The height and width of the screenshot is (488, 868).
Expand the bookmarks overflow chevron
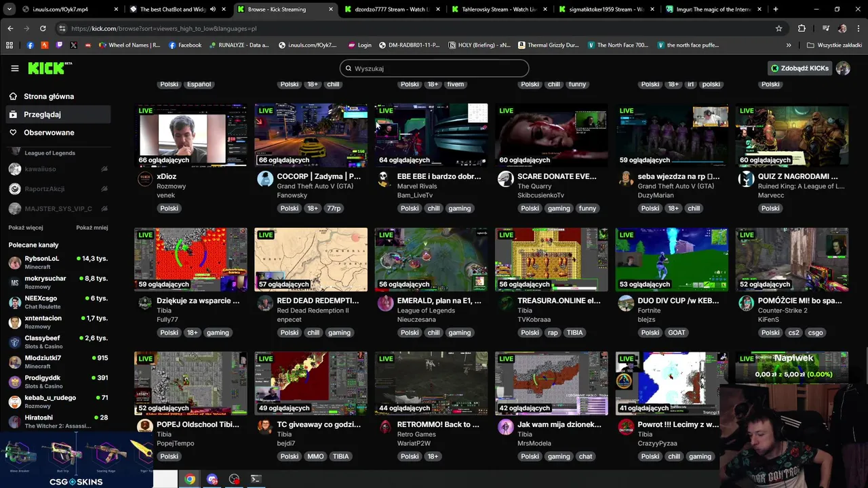click(x=788, y=45)
